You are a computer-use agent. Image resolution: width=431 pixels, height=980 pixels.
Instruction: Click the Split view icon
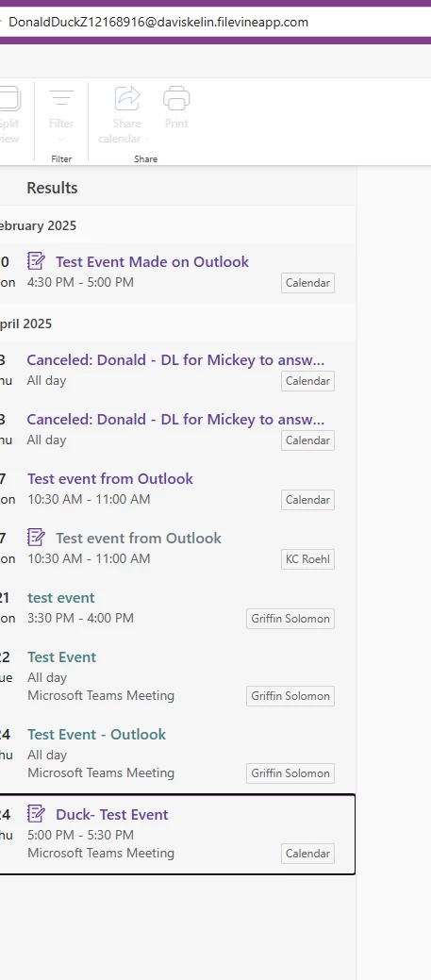click(x=8, y=99)
